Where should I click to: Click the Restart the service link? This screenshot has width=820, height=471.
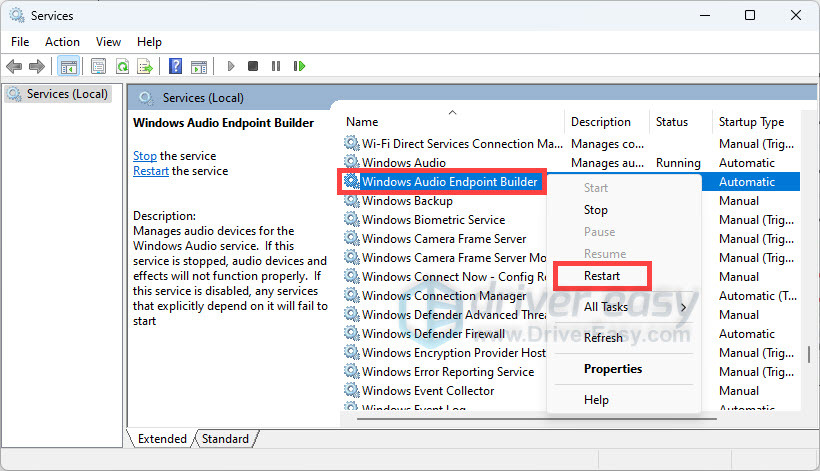[151, 171]
